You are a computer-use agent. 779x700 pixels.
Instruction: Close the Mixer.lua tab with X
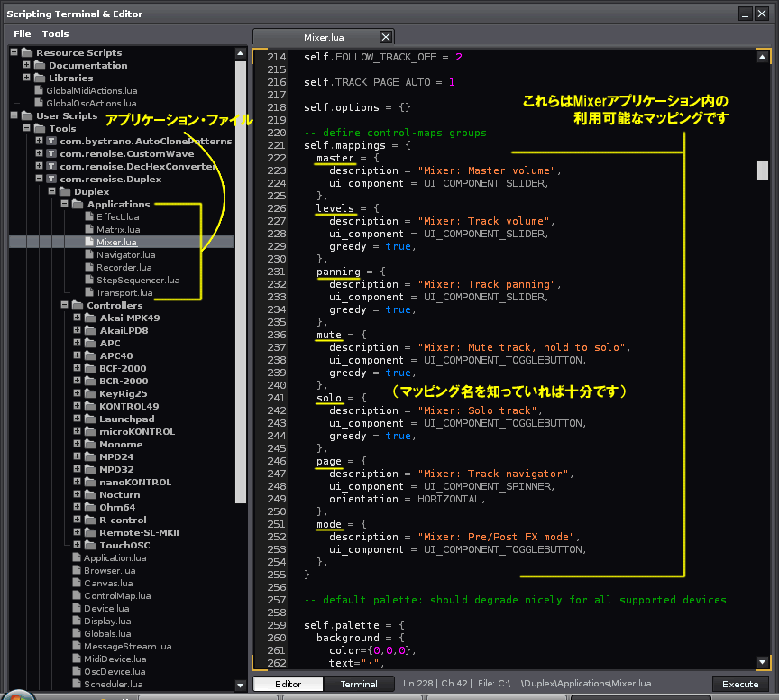click(386, 37)
